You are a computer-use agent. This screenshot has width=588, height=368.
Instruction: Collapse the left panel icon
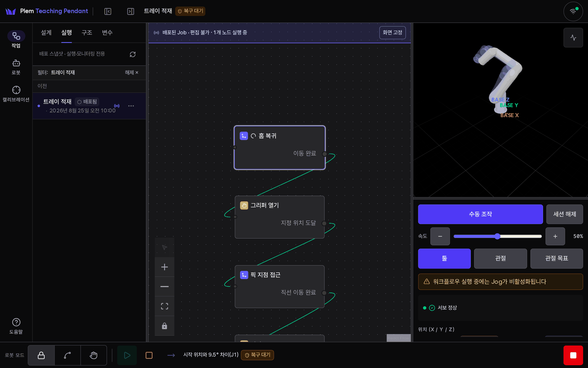point(108,11)
